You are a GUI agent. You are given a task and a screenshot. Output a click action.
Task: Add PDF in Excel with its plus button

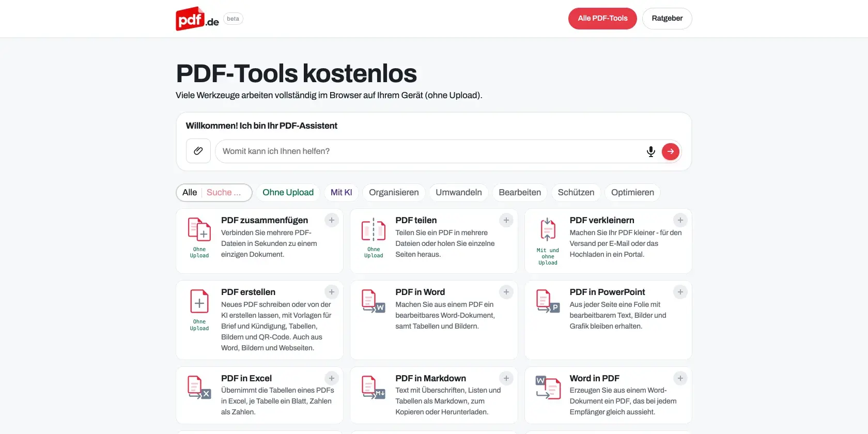[332, 378]
